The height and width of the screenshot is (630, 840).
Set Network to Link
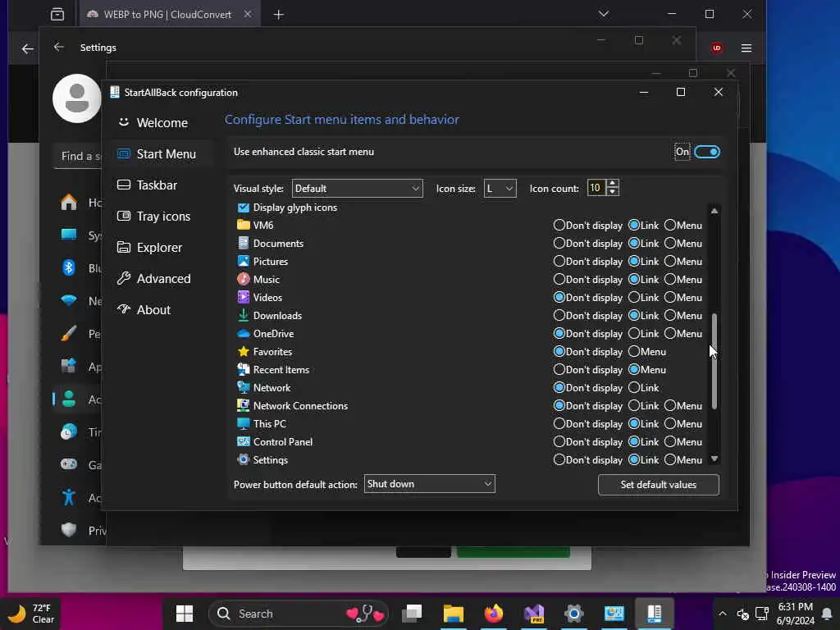tap(634, 387)
